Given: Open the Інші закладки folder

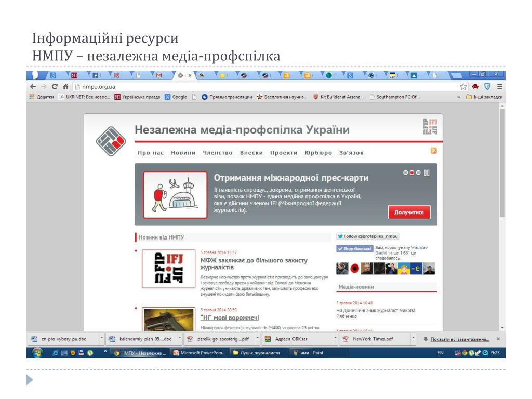Looking at the screenshot, I should coord(484,97).
